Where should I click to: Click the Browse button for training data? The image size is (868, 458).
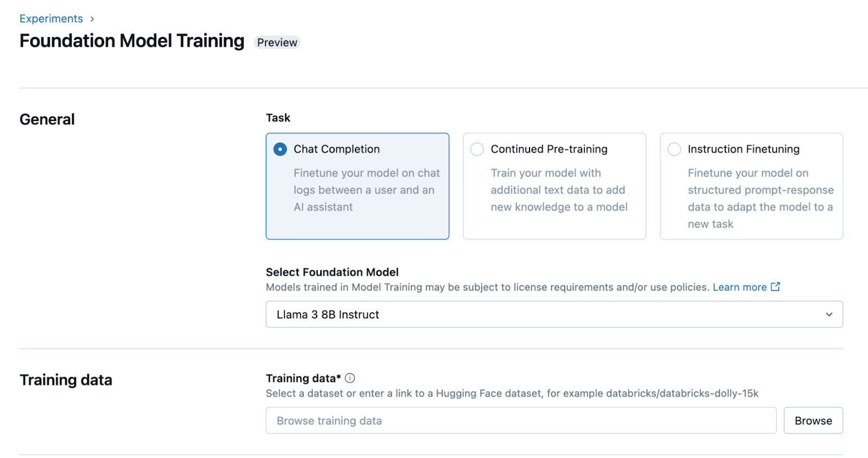(x=813, y=420)
